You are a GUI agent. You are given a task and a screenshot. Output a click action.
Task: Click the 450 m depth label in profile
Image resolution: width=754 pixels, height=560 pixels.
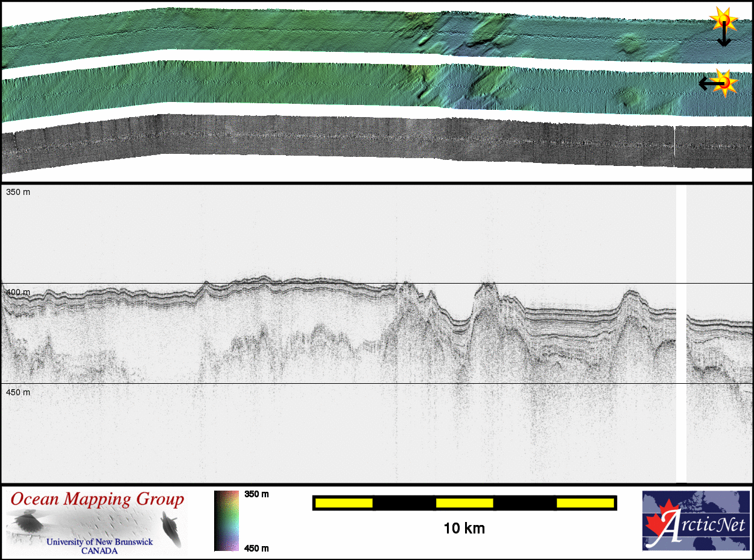pos(18,392)
